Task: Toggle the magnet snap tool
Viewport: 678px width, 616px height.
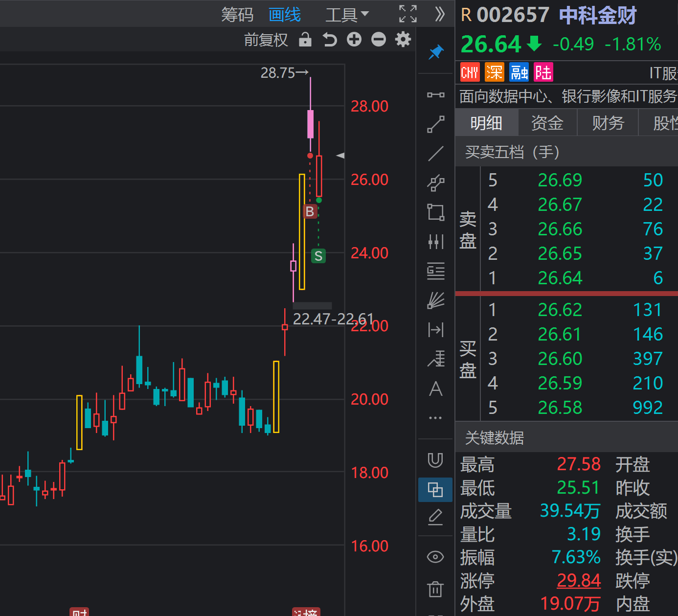Action: coord(435,460)
